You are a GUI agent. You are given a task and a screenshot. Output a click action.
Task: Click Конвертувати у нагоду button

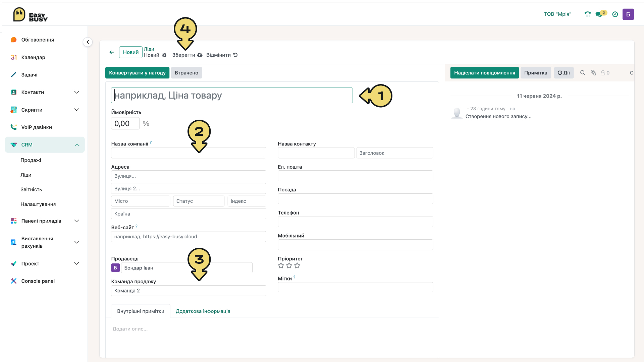(x=137, y=73)
